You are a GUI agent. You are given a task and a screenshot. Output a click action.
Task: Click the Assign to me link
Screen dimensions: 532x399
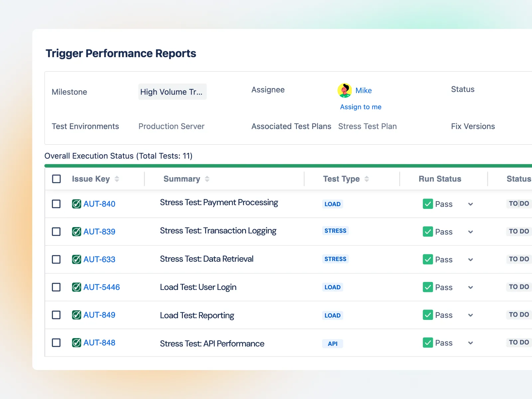click(360, 107)
